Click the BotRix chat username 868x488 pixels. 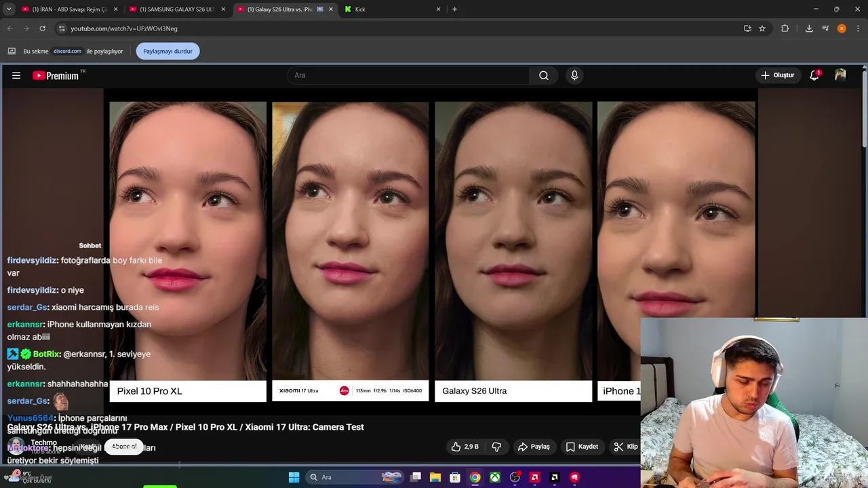click(x=46, y=354)
